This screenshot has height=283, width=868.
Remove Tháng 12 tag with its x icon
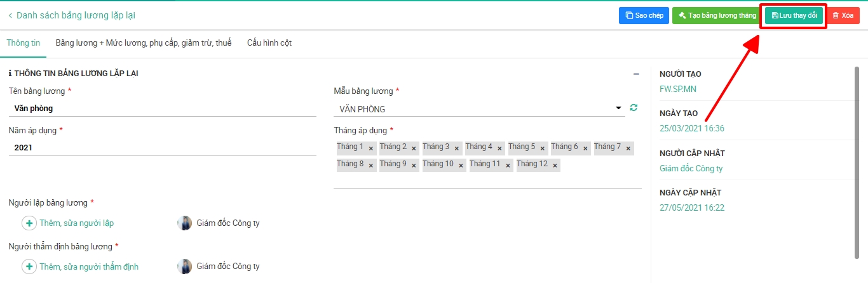click(555, 166)
